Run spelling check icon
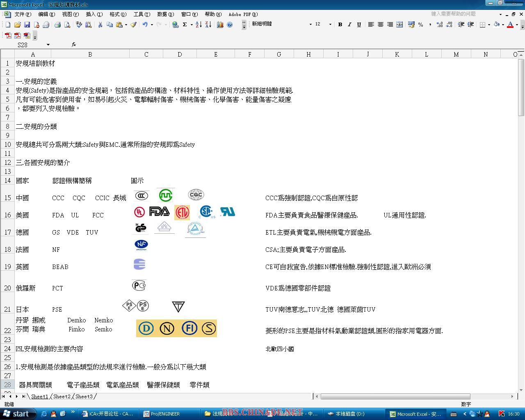Viewport: 525px width, 420px height. click(x=79, y=25)
